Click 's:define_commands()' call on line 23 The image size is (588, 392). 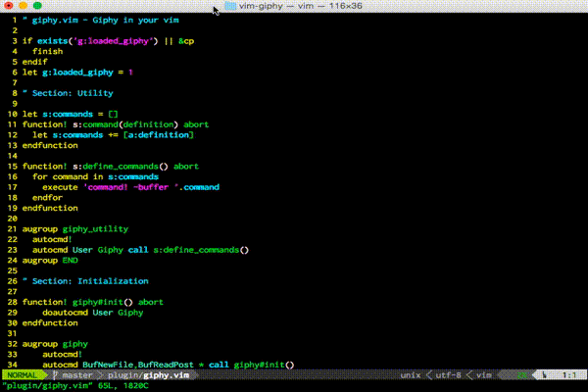pos(201,250)
